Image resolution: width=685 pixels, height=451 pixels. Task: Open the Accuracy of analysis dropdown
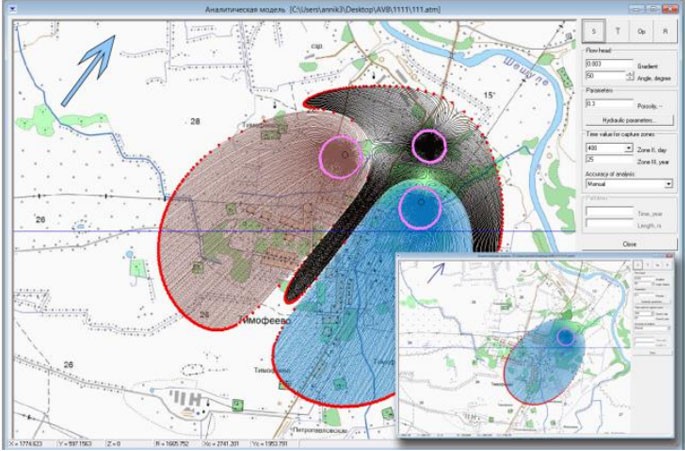point(667,184)
